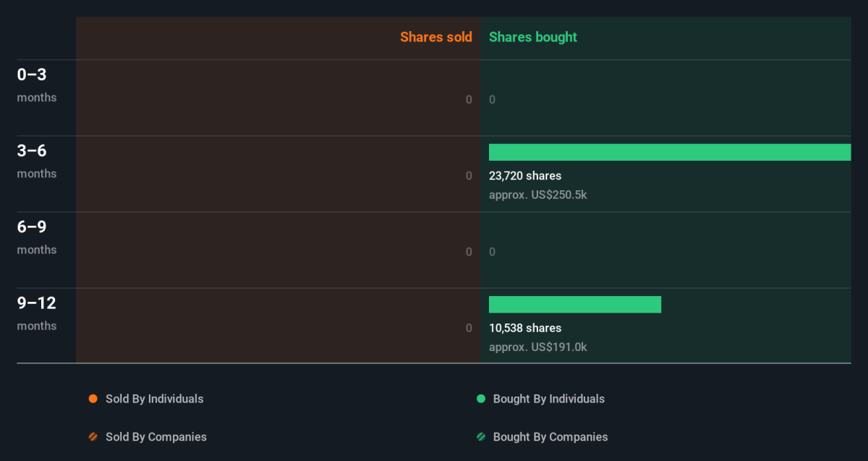Click the striped green Bought By Companies icon

[480, 437]
